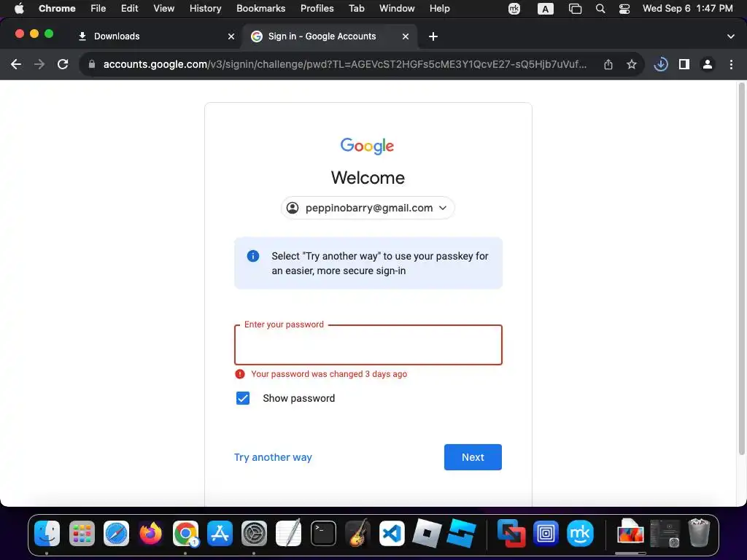Open the Chrome downloads icon in the toolbar
The height and width of the screenshot is (560, 747).
pyautogui.click(x=661, y=64)
